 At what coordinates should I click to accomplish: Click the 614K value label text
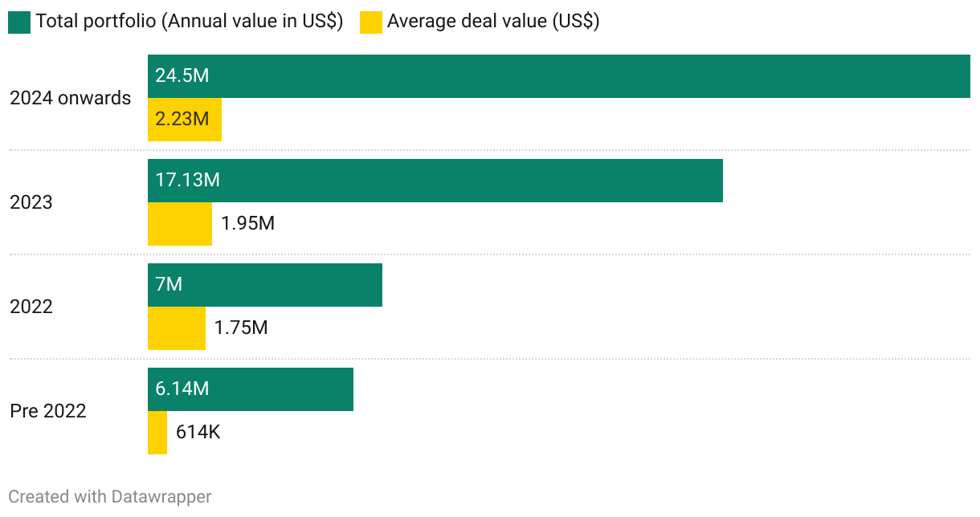(x=198, y=433)
